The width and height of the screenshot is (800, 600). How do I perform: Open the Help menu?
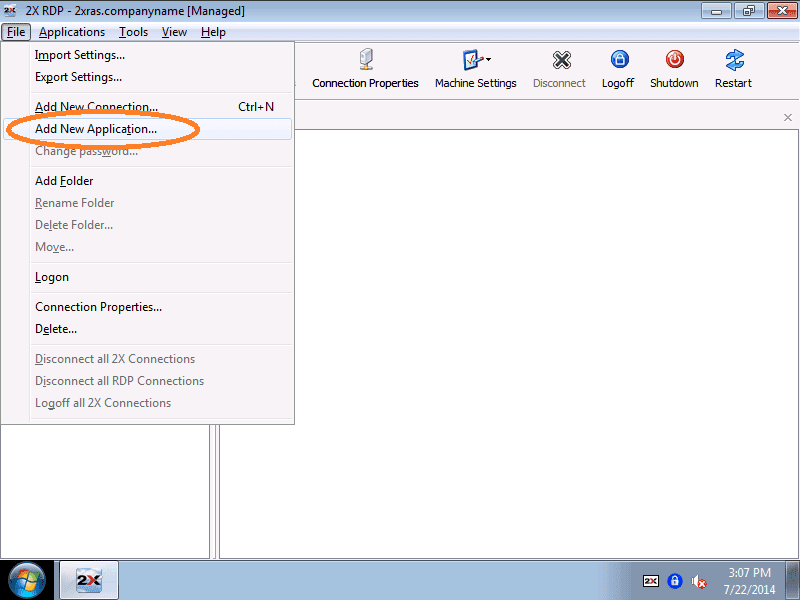pyautogui.click(x=213, y=32)
